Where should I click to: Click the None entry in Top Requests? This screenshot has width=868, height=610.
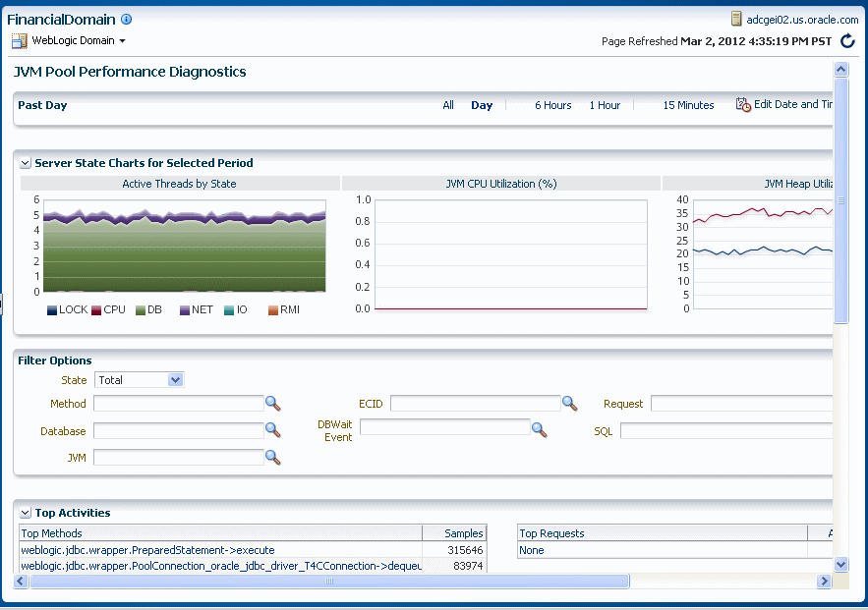coord(532,550)
